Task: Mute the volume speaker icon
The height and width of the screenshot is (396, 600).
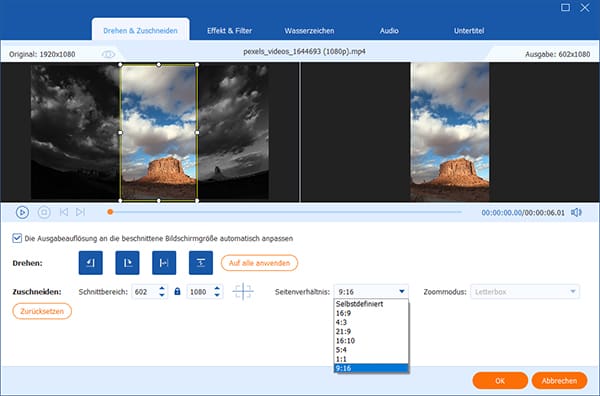Action: 576,212
